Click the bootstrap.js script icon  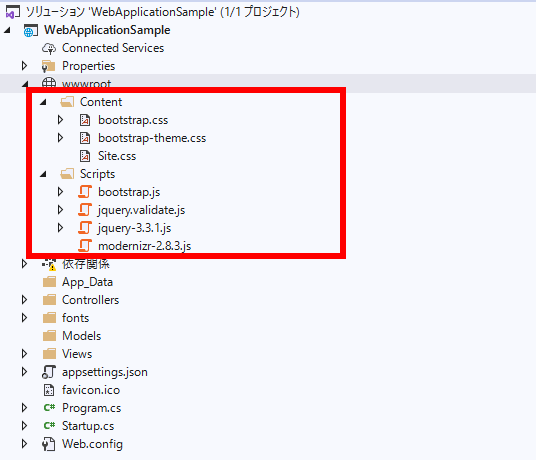point(85,192)
